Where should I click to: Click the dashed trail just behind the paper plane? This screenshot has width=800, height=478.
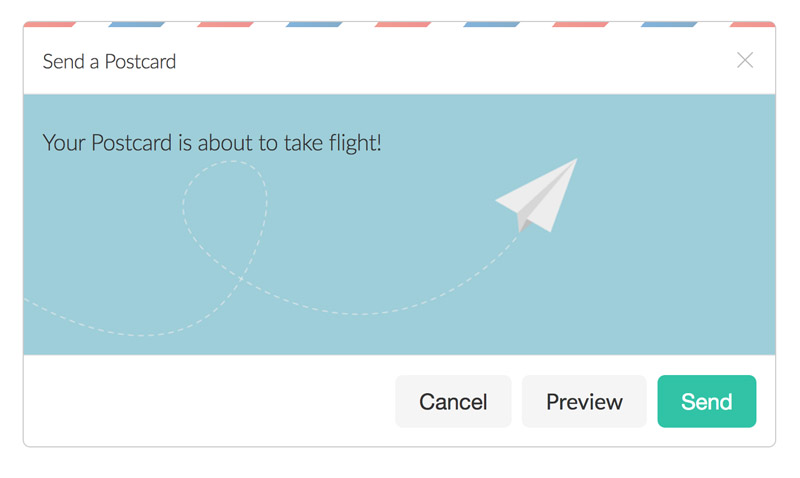coord(505,250)
